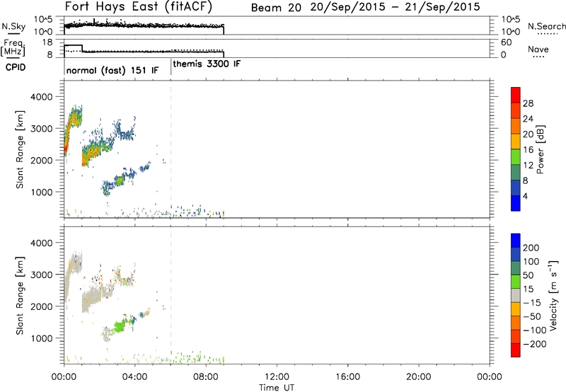Click the gray segment of velocity colorbar
This screenshot has width=566, height=392.
516,295
